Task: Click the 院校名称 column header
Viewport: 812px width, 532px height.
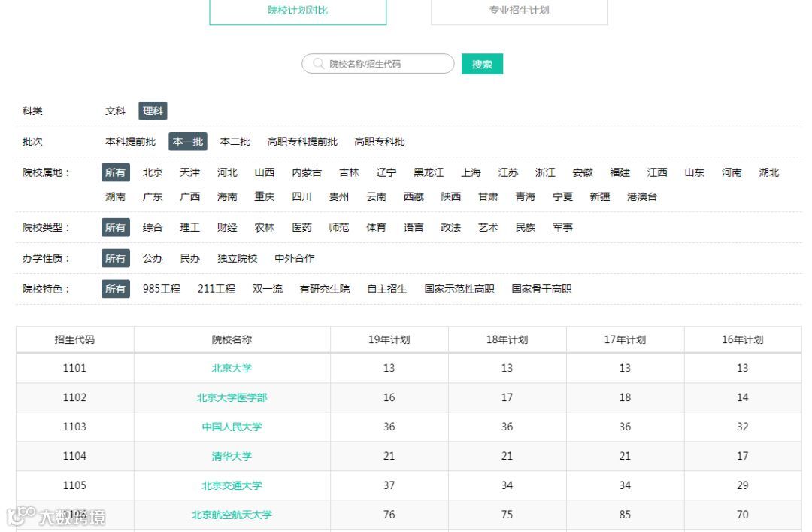Action: click(x=232, y=339)
